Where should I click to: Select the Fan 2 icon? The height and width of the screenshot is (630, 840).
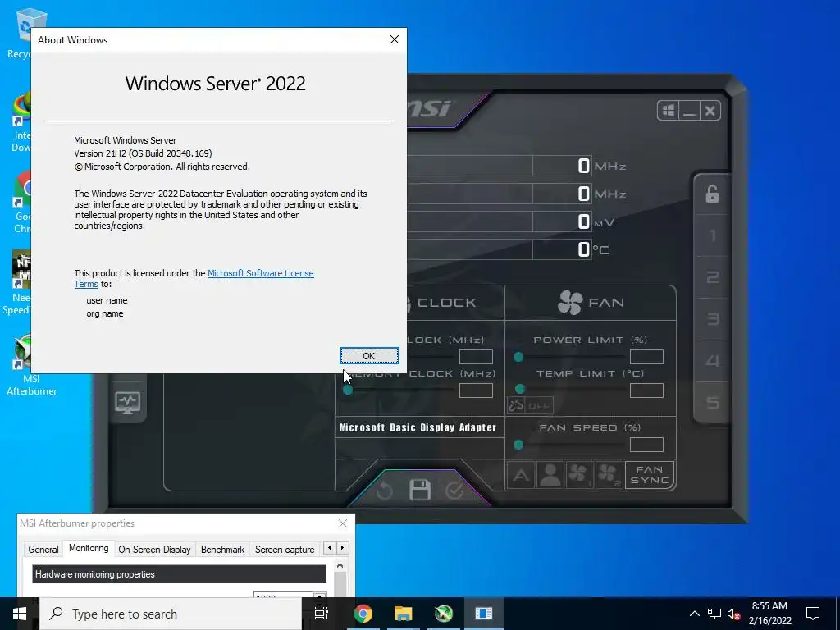pos(609,475)
